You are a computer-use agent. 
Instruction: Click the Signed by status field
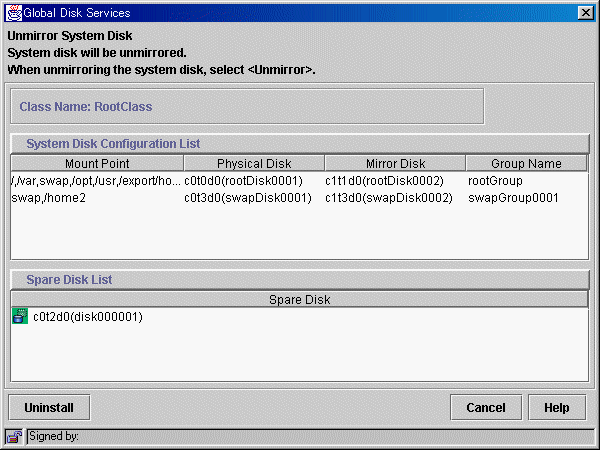click(x=310, y=437)
